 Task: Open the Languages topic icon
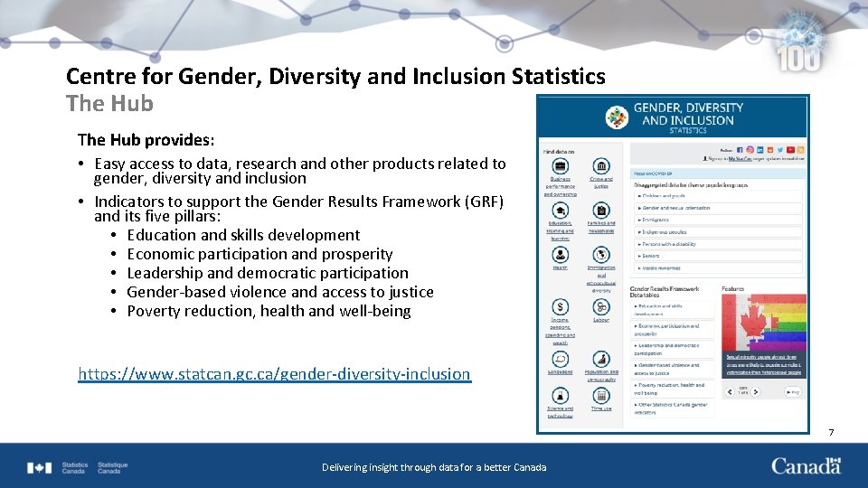pyautogui.click(x=561, y=359)
